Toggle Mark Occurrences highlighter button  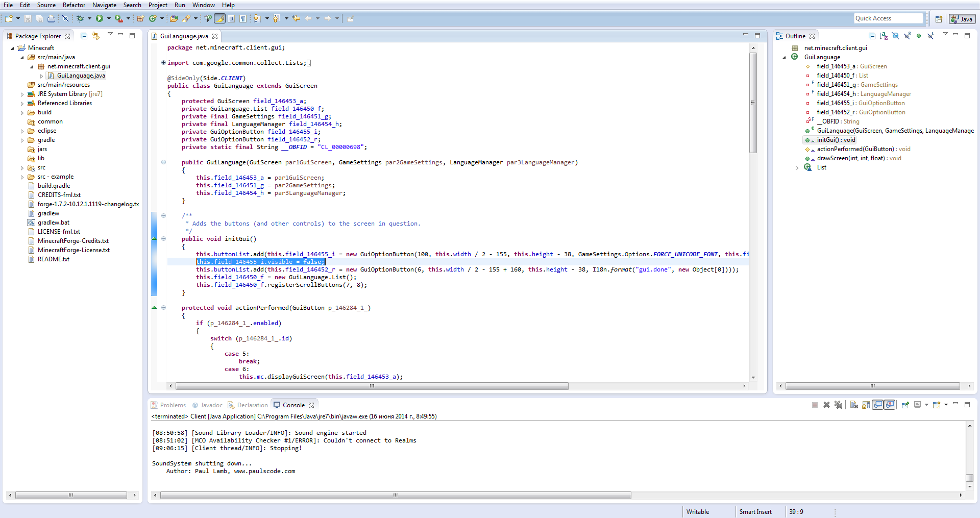(219, 18)
